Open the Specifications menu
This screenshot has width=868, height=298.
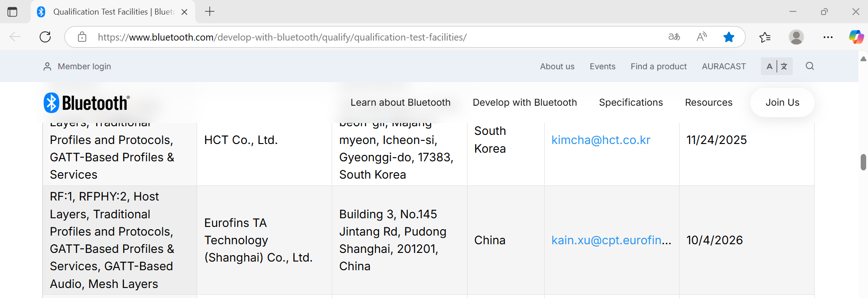630,103
